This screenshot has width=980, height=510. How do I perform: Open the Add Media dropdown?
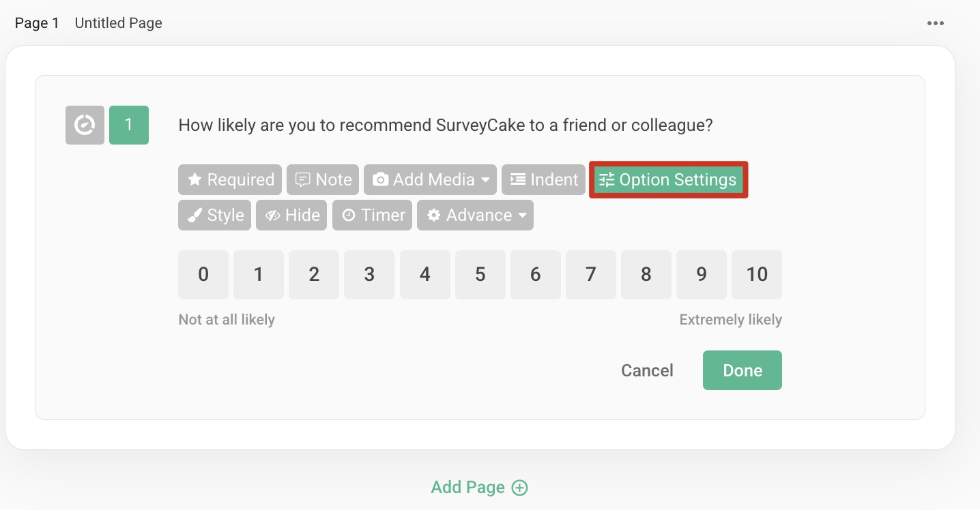click(429, 179)
